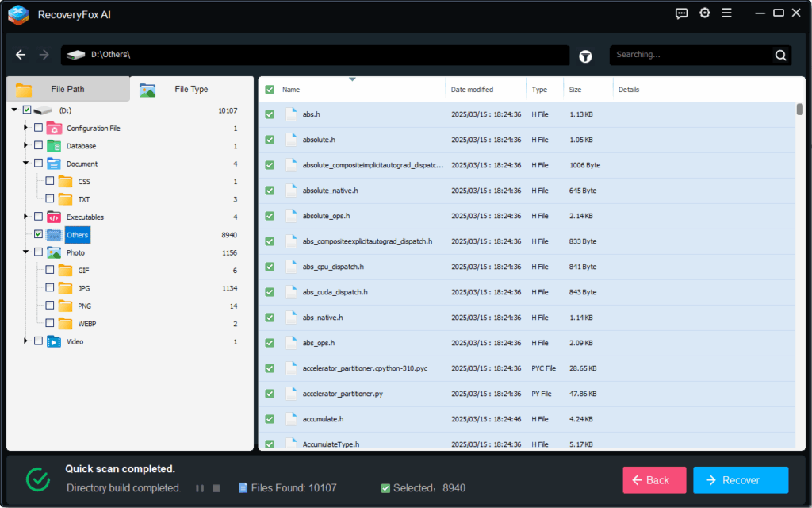Select the Others tree item label
Screen dimensions: 812x508
point(78,235)
